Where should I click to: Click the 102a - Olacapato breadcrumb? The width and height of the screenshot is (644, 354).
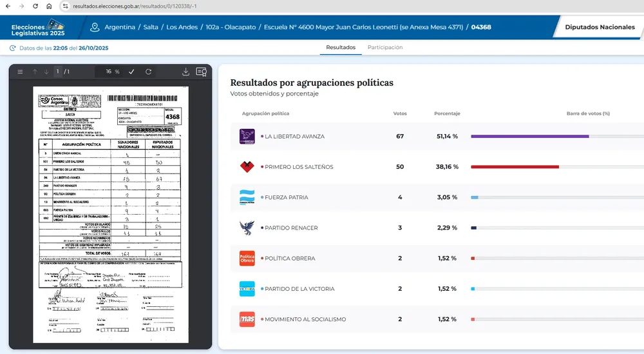click(x=230, y=27)
